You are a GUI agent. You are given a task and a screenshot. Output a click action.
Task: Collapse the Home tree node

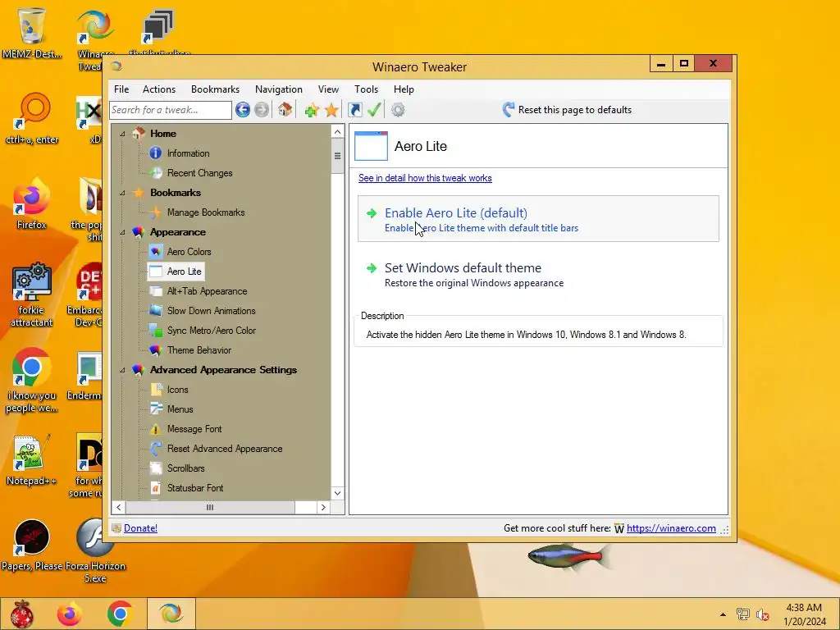pos(122,134)
